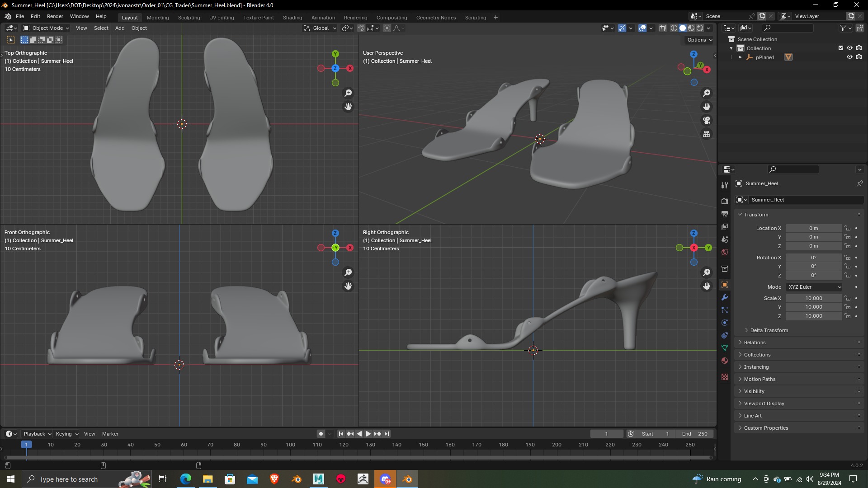Toggle snapping magnet icon
This screenshot has width=868, height=488.
(x=361, y=28)
